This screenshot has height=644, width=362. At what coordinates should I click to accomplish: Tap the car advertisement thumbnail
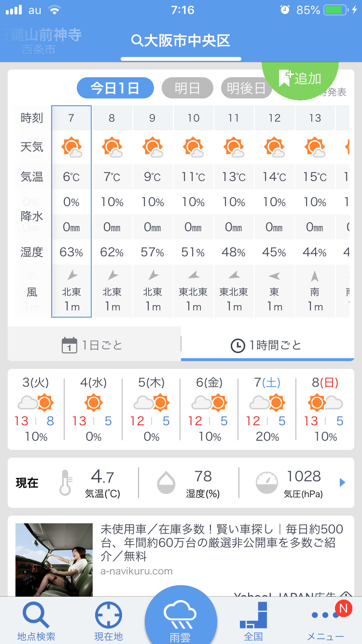[54, 560]
